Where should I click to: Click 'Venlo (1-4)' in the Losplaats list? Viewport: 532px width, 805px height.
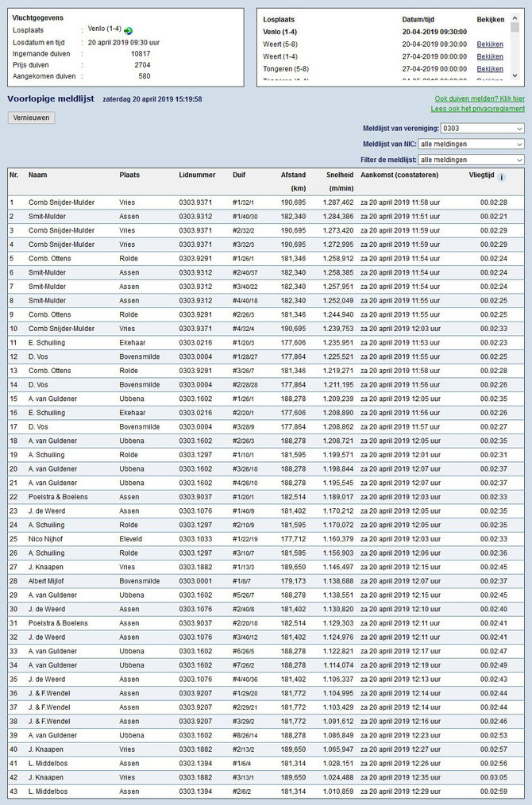click(x=279, y=32)
